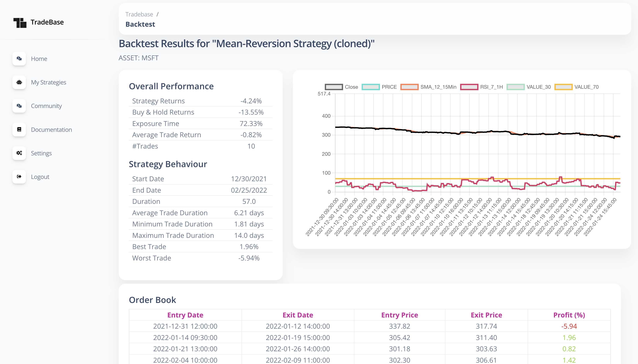The height and width of the screenshot is (364, 638).
Task: Click the Exit Price column header
Action: click(x=486, y=315)
